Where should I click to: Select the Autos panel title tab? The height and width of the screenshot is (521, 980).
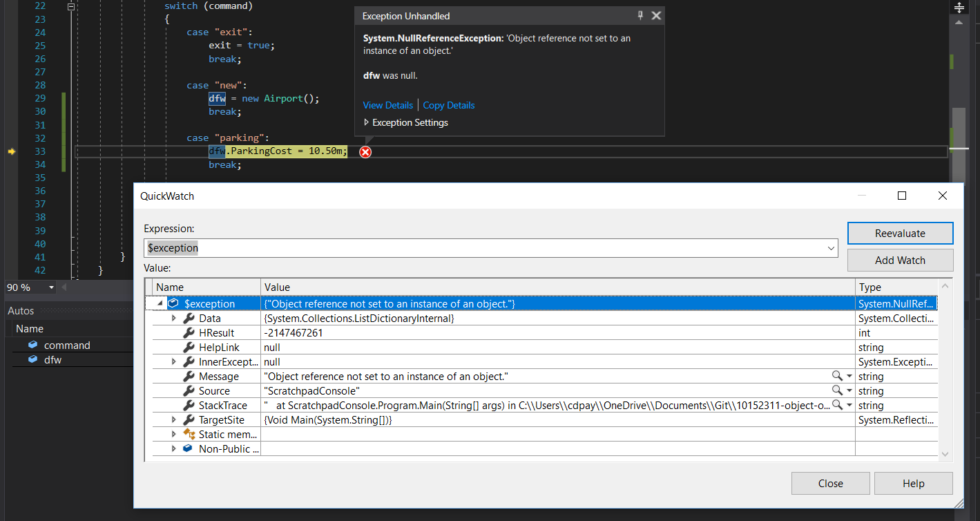pyautogui.click(x=21, y=311)
